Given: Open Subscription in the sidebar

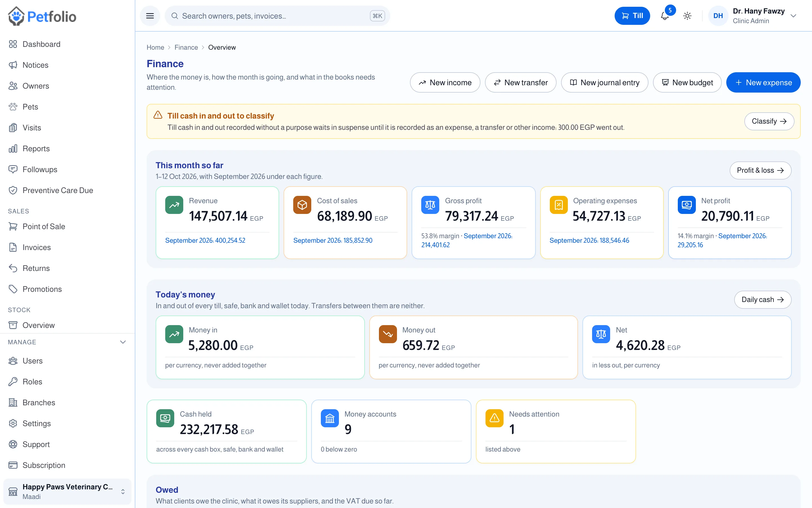Looking at the screenshot, I should (x=67, y=465).
